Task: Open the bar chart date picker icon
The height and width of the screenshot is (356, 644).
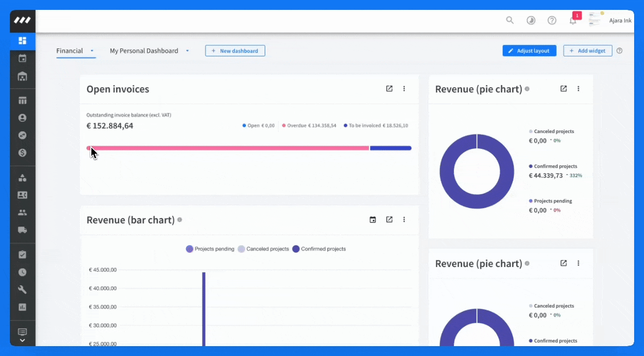Action: coord(373,220)
